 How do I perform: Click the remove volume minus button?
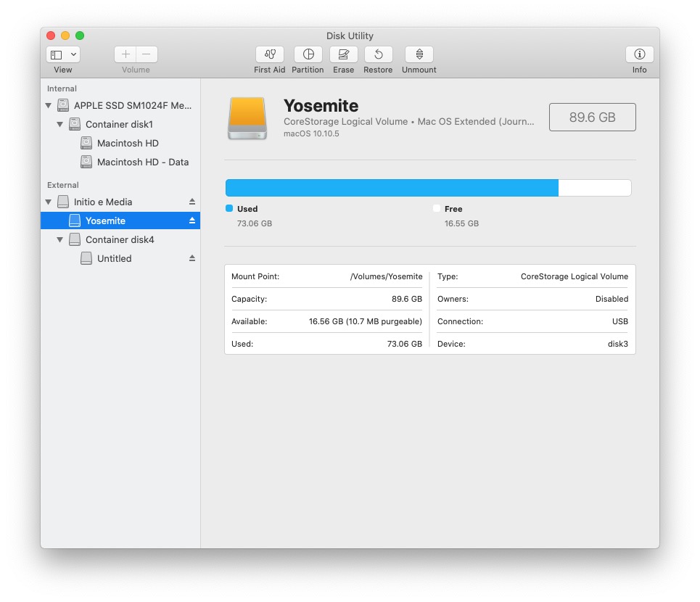tap(147, 54)
